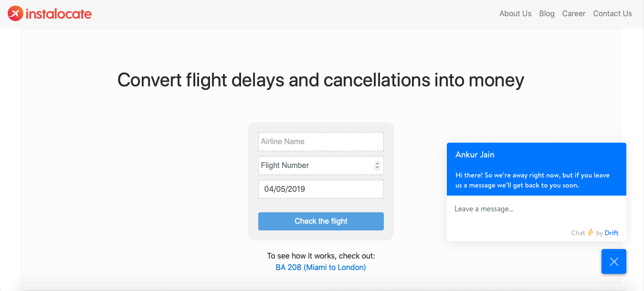The width and height of the screenshot is (644, 291).
Task: Click the Instalocate airplane logo icon
Action: tap(15, 14)
